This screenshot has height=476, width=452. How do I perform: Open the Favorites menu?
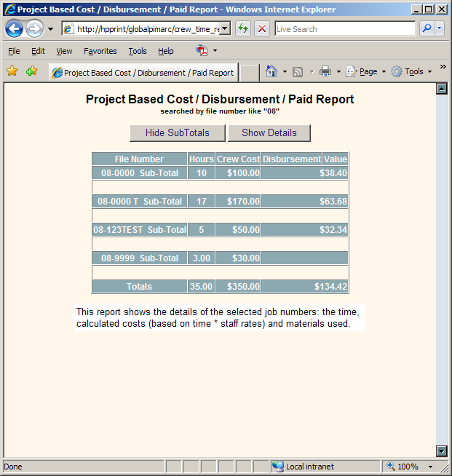(100, 51)
